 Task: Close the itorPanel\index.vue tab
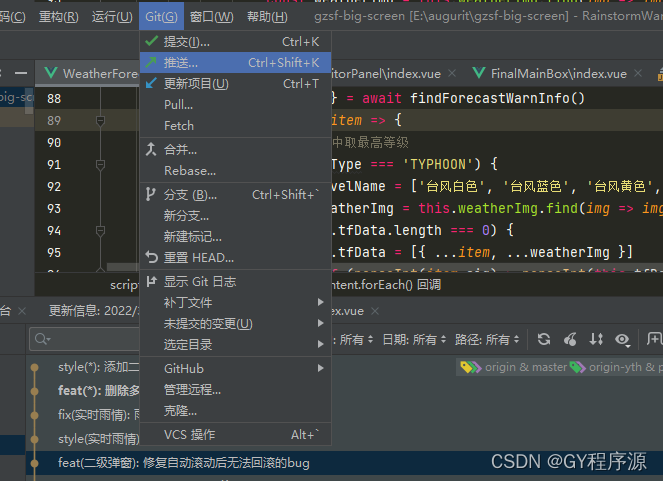click(x=452, y=74)
